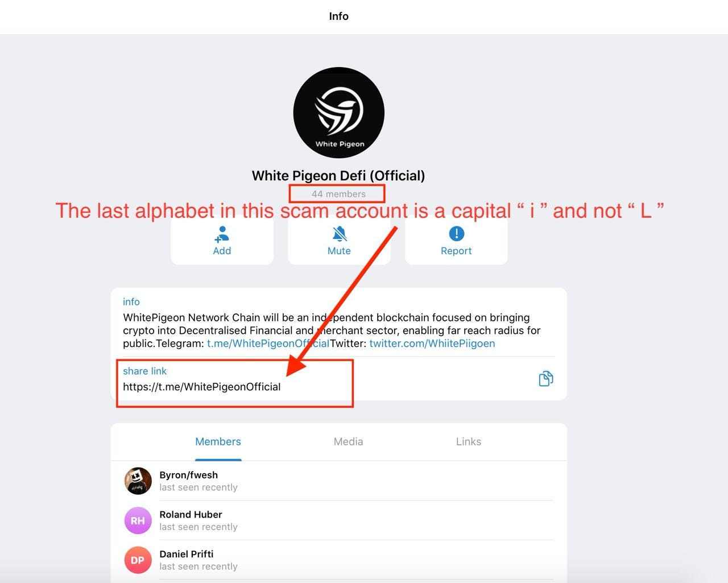This screenshot has width=728, height=583.
Task: Select the 44 members count label
Action: coord(338,194)
